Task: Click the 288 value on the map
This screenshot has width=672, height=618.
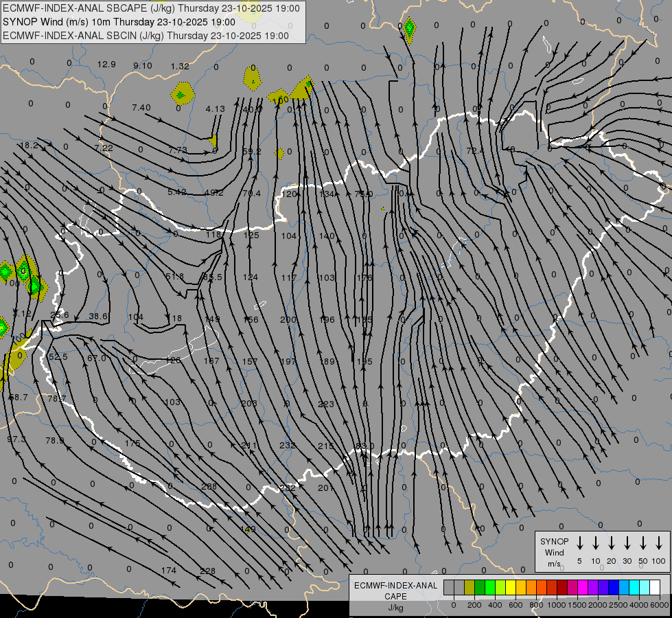Action: pos(209,486)
